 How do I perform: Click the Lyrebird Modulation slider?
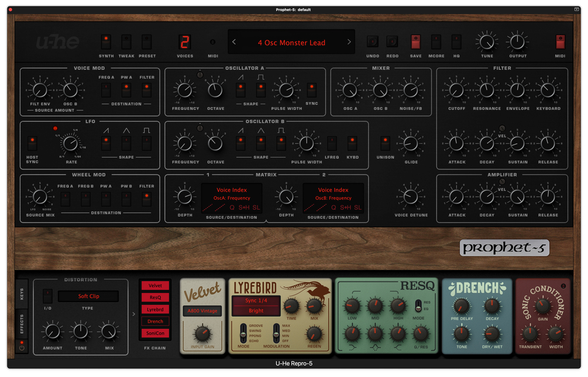coord(276,334)
